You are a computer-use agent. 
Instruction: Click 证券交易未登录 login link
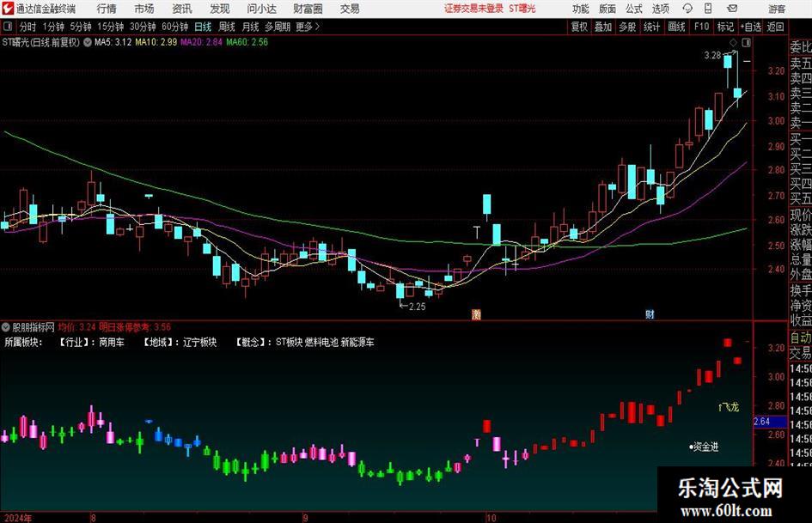coord(473,9)
